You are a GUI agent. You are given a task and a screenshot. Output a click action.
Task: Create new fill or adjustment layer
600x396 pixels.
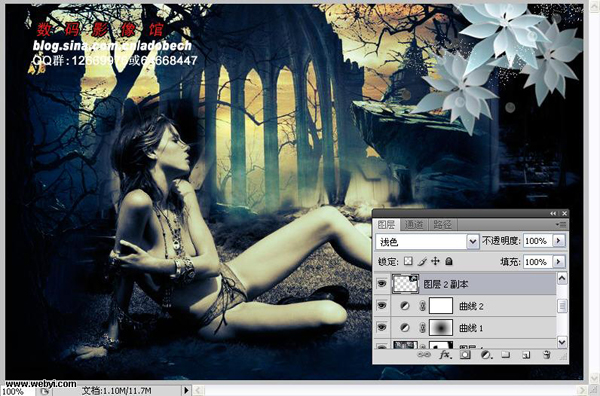coord(486,355)
